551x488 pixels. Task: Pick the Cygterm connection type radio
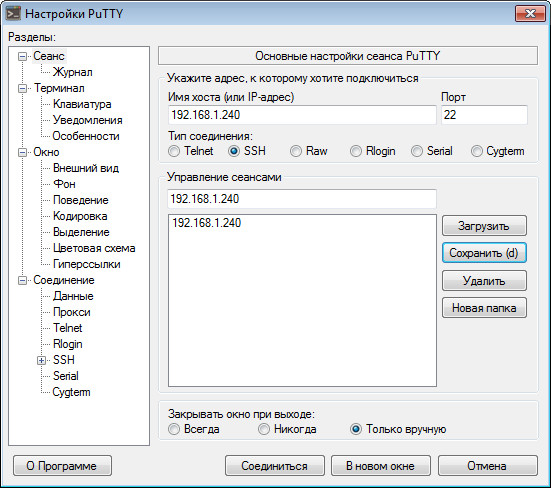pyautogui.click(x=498, y=151)
